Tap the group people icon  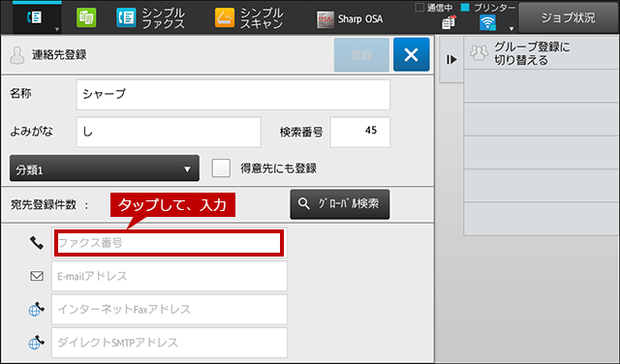[479, 53]
